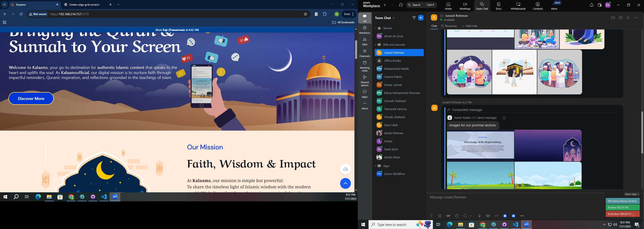Open Meeting chats in Zoom sidebar
644x229 pixels.
click(365, 66)
